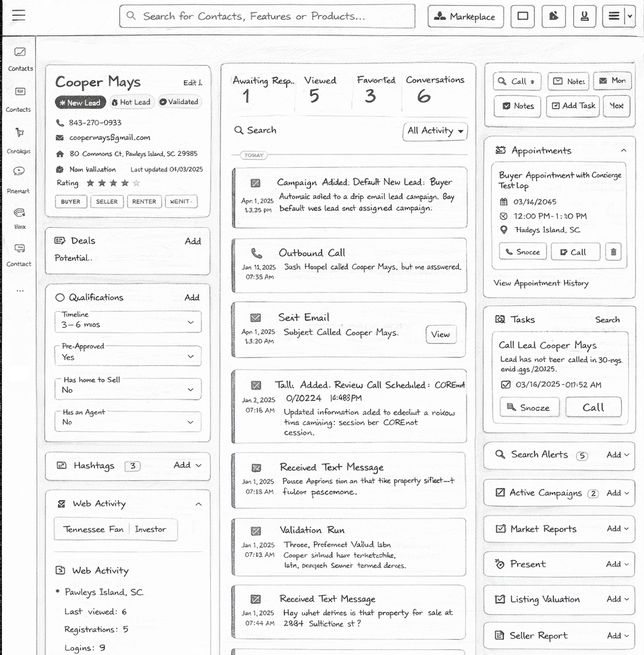Select the Awaiting Response stat tab
The height and width of the screenshot is (655, 644).
point(263,89)
